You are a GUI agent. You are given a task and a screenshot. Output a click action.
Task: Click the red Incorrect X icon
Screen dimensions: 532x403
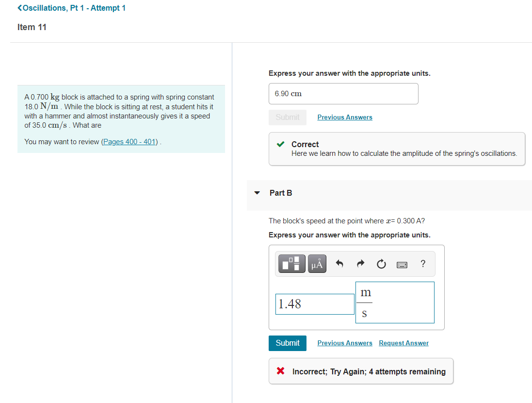click(x=280, y=371)
